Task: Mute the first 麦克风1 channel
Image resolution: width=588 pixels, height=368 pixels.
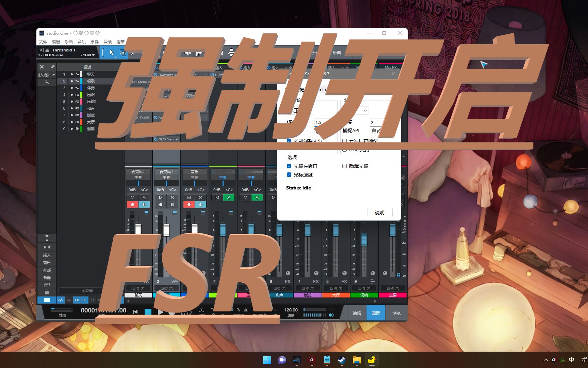Action: point(132,198)
